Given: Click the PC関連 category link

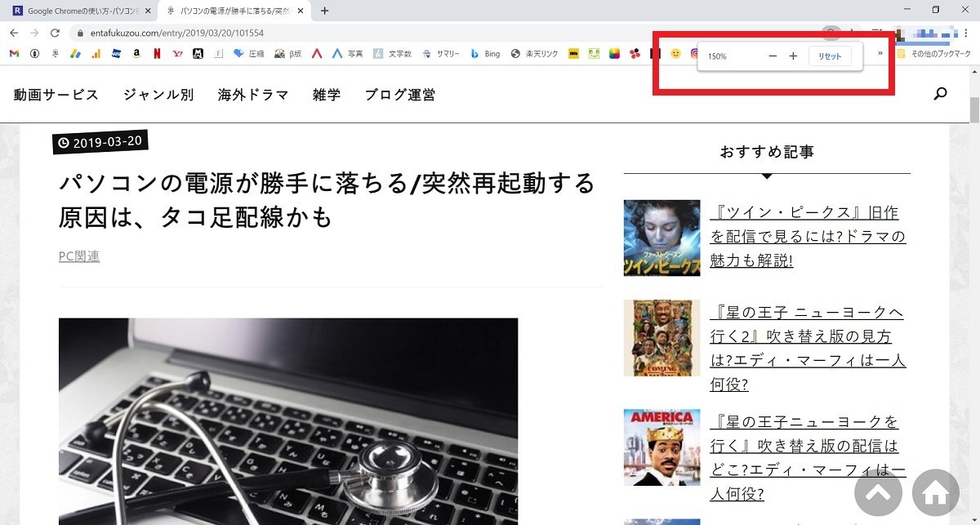Looking at the screenshot, I should tap(79, 256).
